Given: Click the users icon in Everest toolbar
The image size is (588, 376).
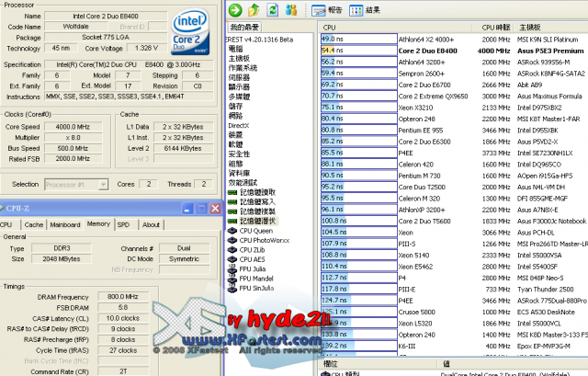Looking at the screenshot, I should [x=291, y=10].
